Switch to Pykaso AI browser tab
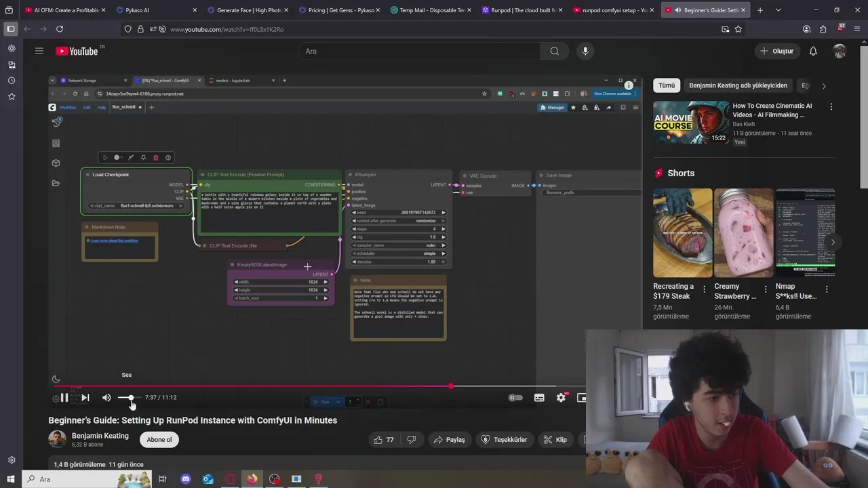This screenshot has width=868, height=488. pos(157,10)
